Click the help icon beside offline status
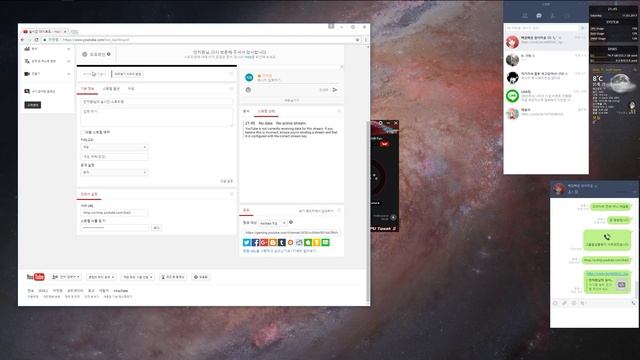640x360 pixels. click(x=109, y=54)
